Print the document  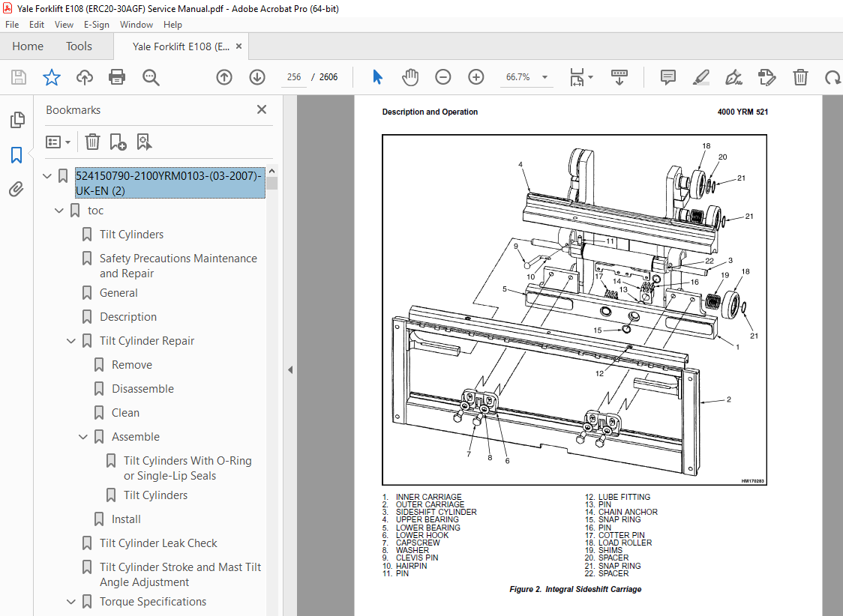pos(117,77)
